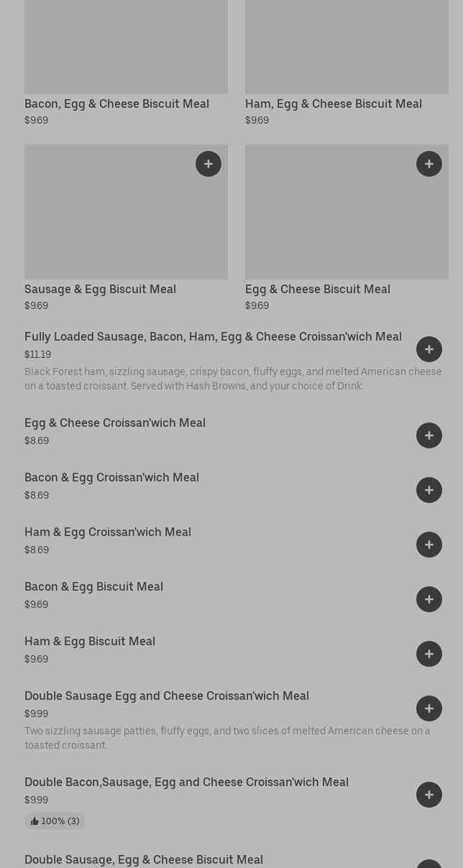Open Ham, Egg & Cheese Biscuit Meal title
This screenshot has height=868, width=463.
coord(333,103)
